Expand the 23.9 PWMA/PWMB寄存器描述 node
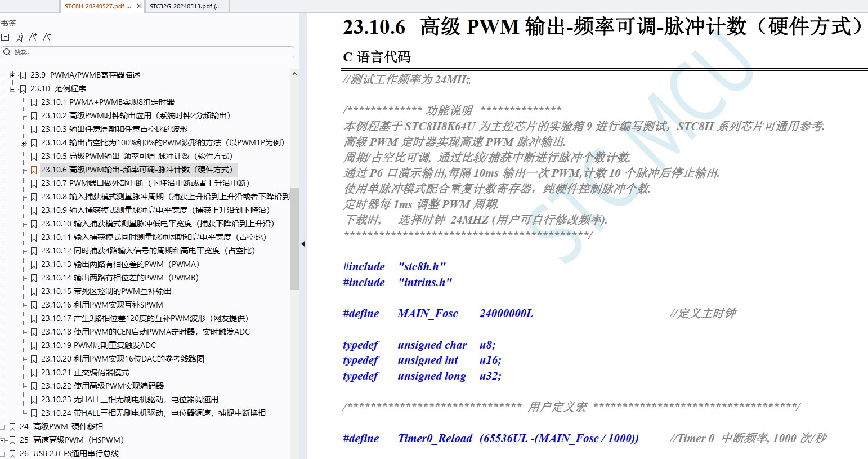This screenshot has height=459, width=868. [x=12, y=75]
